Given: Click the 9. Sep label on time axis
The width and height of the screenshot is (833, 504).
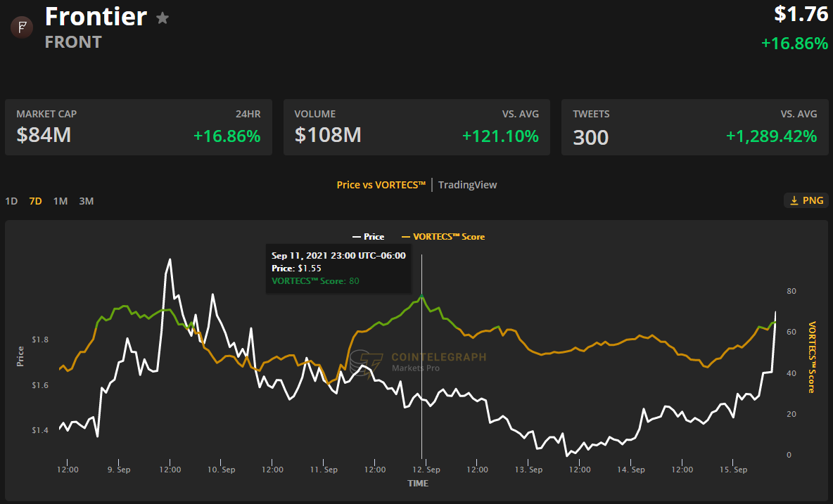Looking at the screenshot, I should click(x=119, y=470).
